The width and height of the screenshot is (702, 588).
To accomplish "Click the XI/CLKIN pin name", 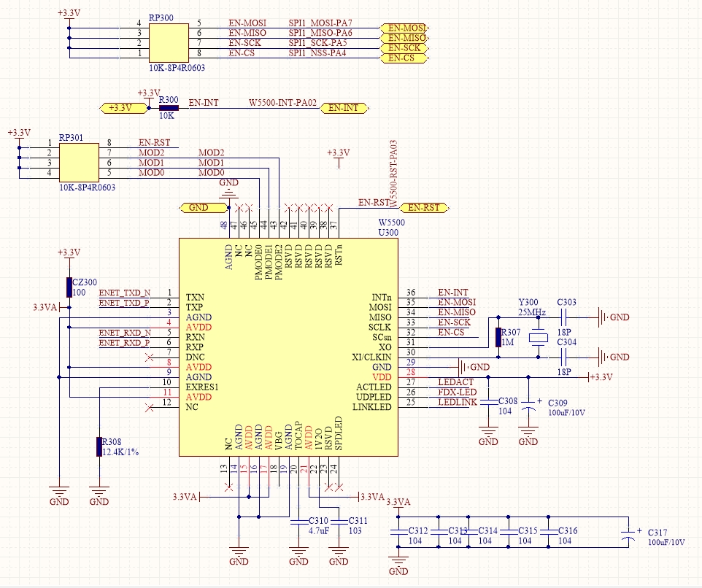I will click(371, 357).
